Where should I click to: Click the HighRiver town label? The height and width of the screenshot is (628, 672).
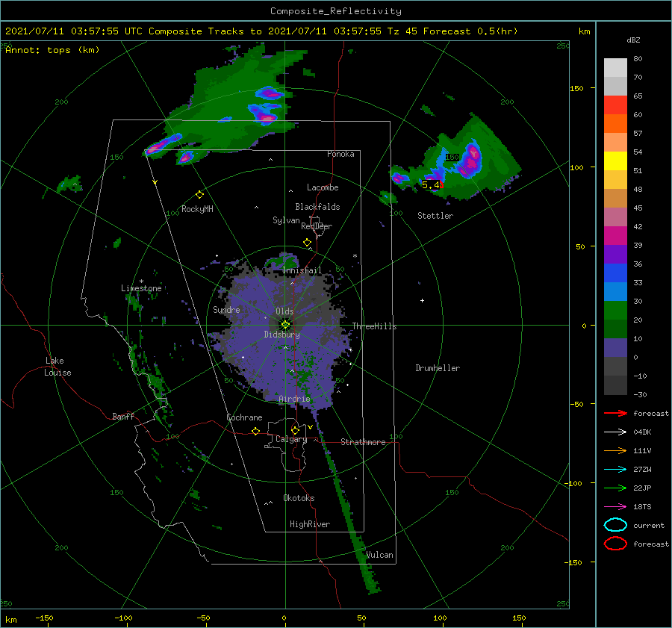pos(310,524)
